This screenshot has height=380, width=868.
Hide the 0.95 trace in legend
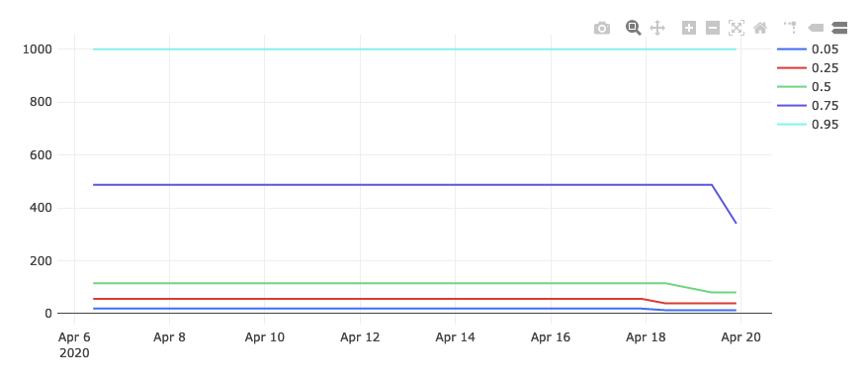809,125
